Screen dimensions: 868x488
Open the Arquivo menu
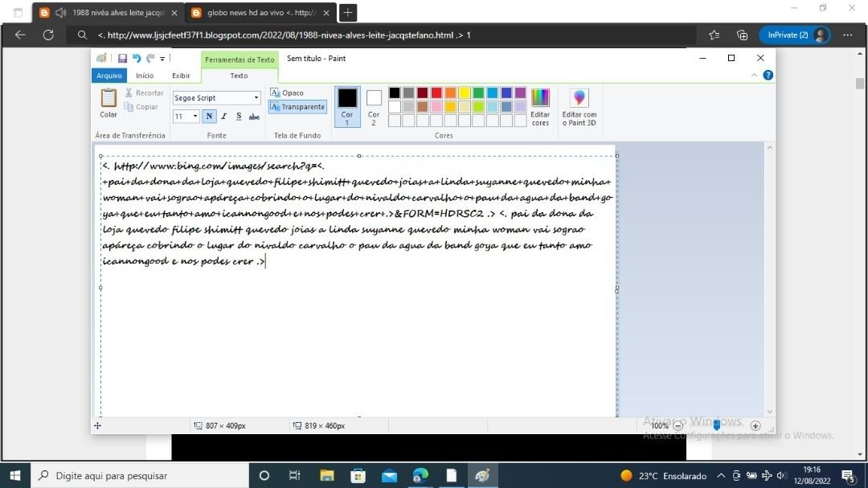[109, 76]
